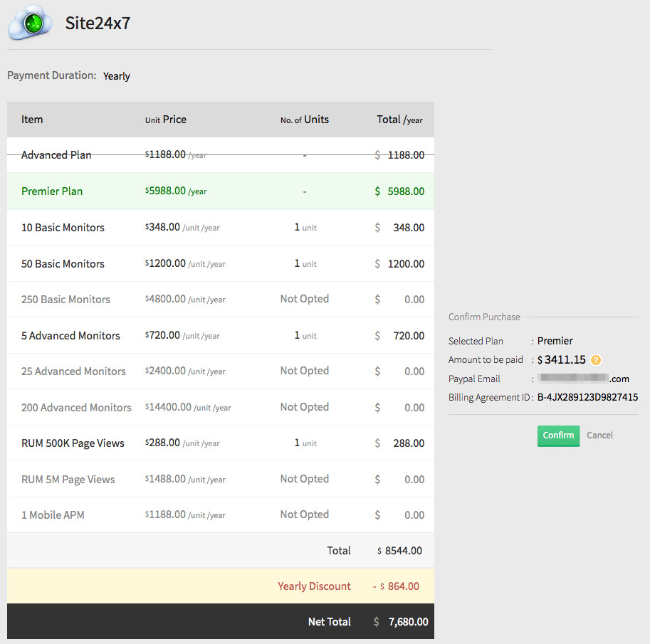650x644 pixels.
Task: Click the Net Total amount 7,680.00
Action: click(408, 622)
